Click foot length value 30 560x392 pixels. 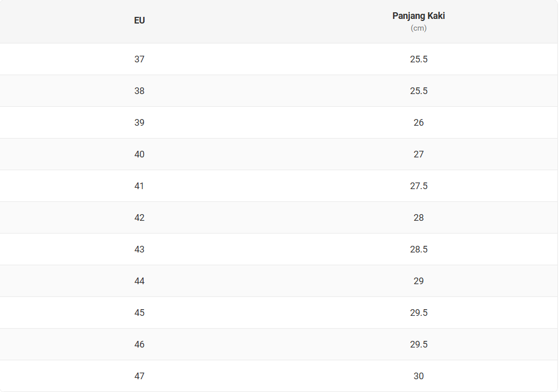(418, 376)
